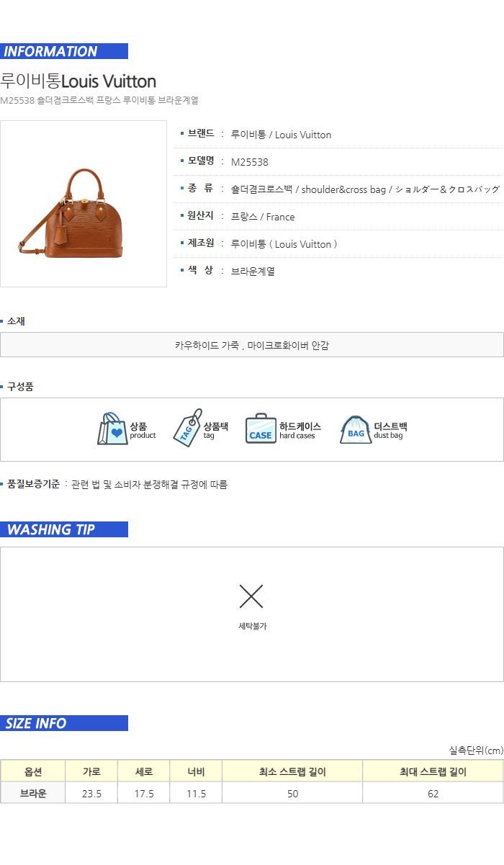Click the product shopping bag icon
Screen dimensions: 504x865
tap(112, 429)
